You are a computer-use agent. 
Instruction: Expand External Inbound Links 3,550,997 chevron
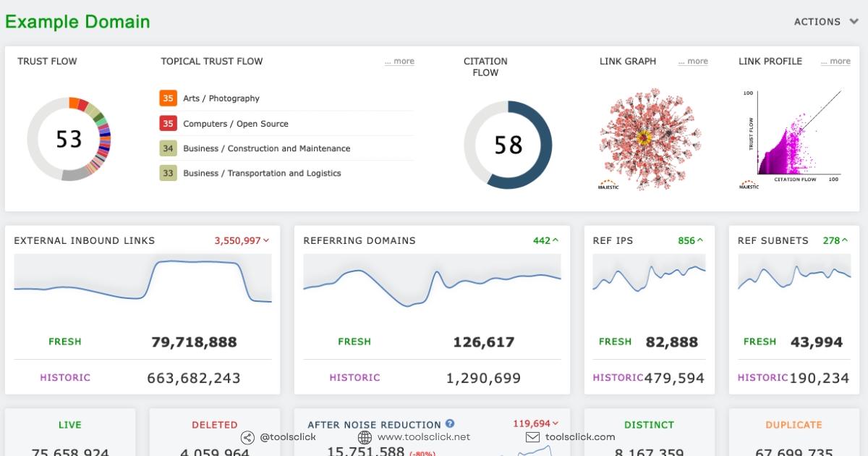click(x=266, y=240)
